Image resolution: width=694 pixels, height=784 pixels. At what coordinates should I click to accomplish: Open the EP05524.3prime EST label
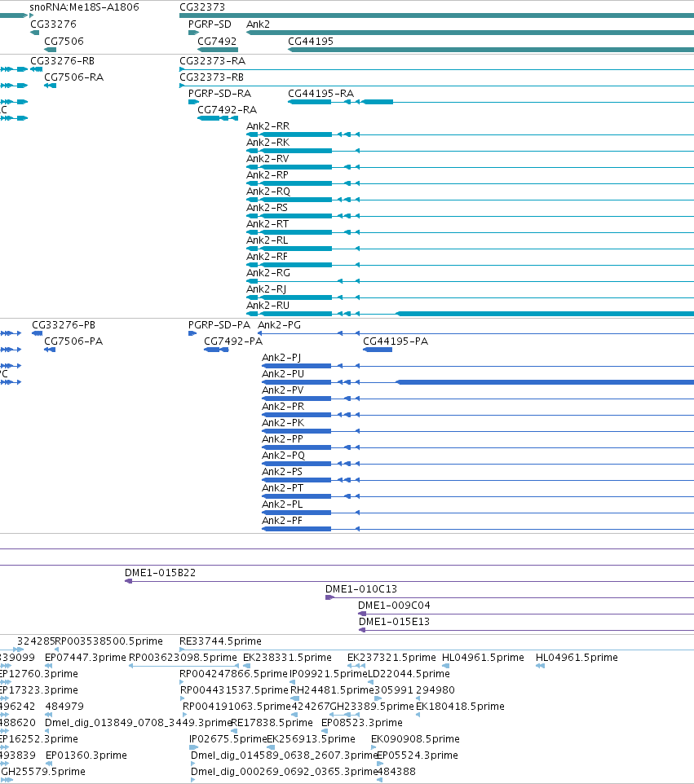[417, 755]
